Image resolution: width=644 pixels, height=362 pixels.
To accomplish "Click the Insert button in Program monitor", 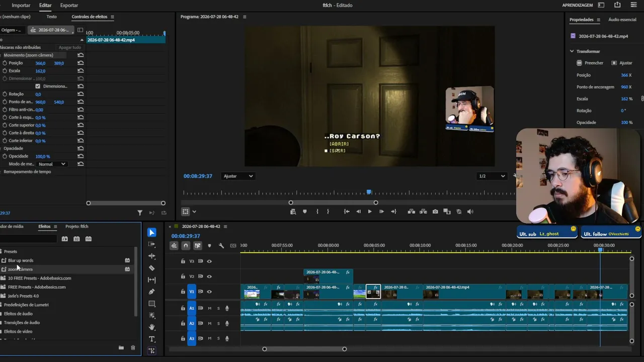I will pyautogui.click(x=412, y=212).
